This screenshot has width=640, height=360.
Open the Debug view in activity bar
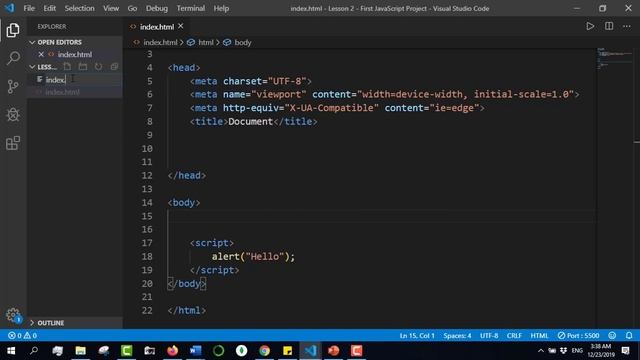click(x=13, y=115)
